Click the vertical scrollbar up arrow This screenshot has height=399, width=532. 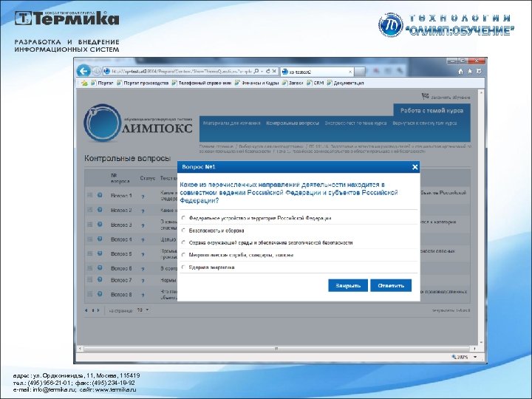pyautogui.click(x=481, y=92)
